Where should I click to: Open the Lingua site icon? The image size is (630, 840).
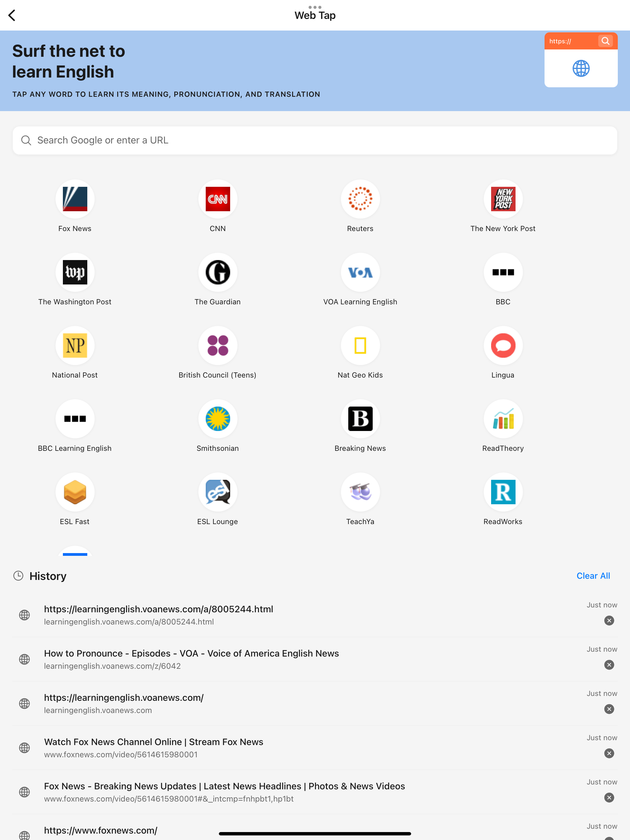[x=503, y=346]
